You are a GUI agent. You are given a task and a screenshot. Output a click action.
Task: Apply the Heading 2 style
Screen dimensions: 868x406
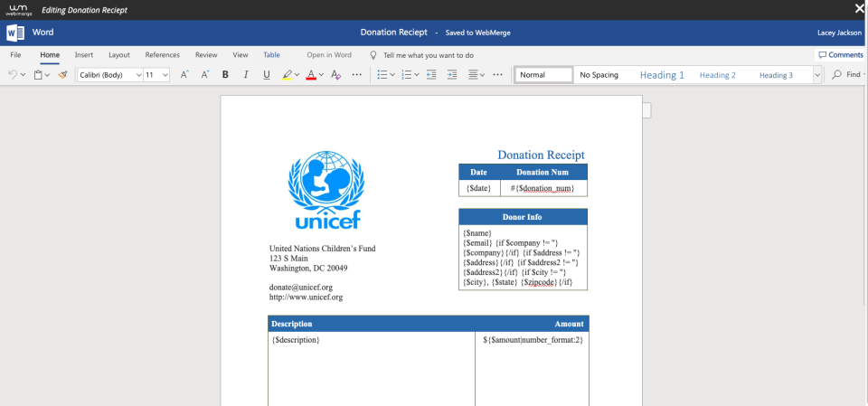pyautogui.click(x=717, y=75)
